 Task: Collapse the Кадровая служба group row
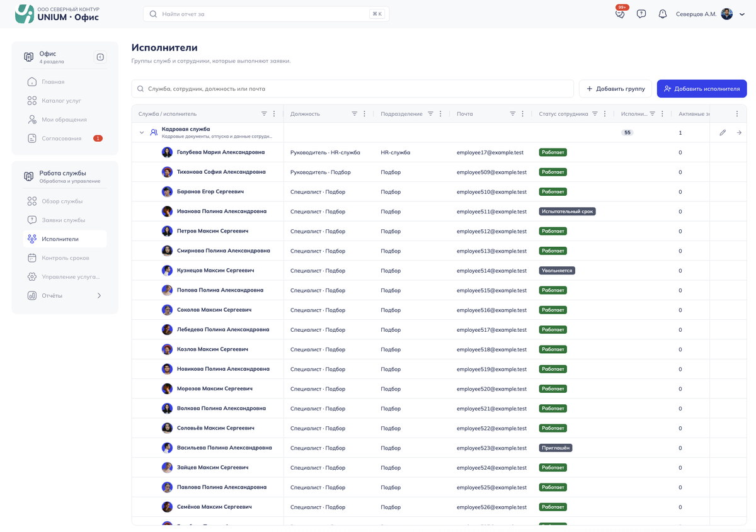coord(142,133)
